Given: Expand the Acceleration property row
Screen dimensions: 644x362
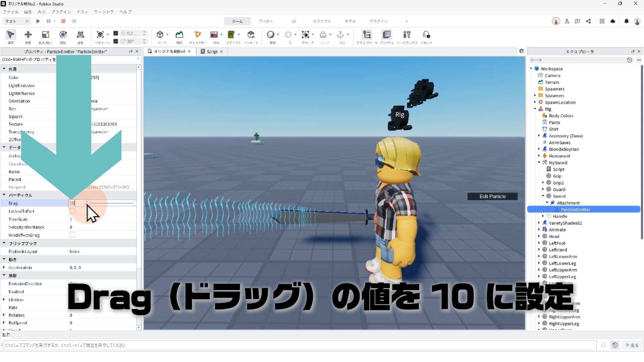Looking at the screenshot, I should [4, 267].
